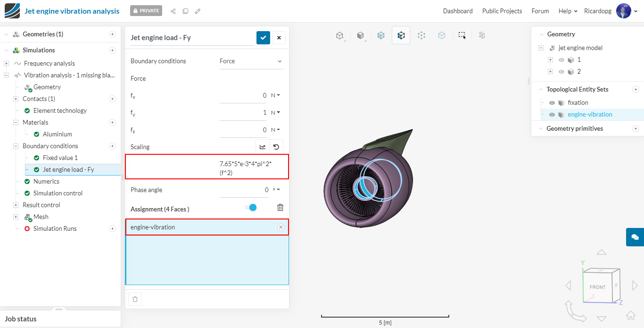Open the Boundary conditions Force dropdown
644x328 pixels.
pos(251,61)
